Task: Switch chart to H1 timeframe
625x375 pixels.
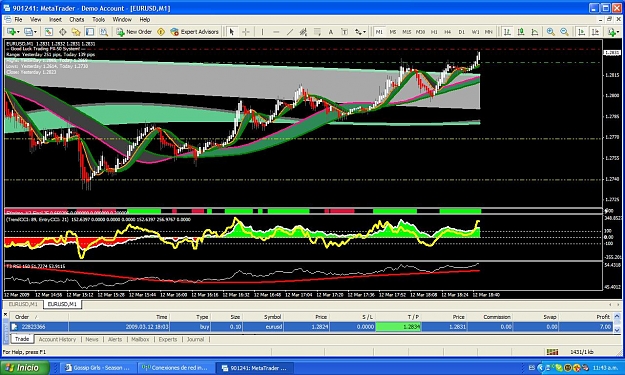Action: tap(434, 32)
